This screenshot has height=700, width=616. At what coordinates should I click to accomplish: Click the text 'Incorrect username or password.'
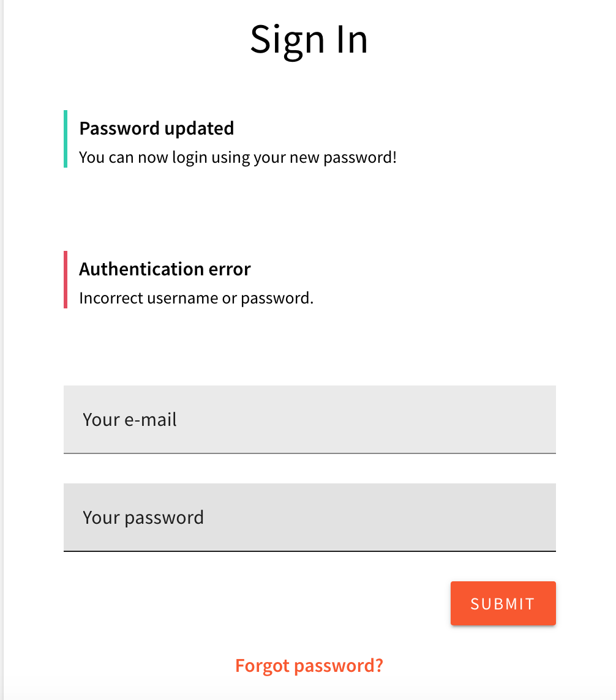[195, 298]
